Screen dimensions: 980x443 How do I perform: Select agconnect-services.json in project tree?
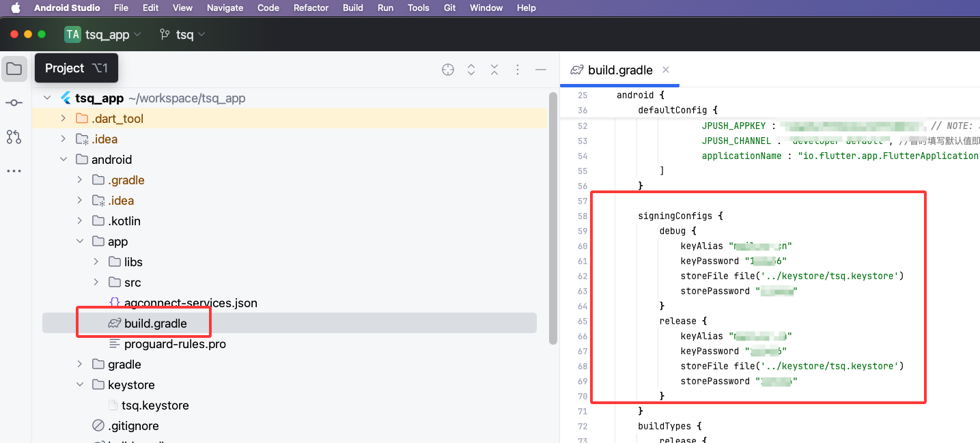click(x=191, y=303)
